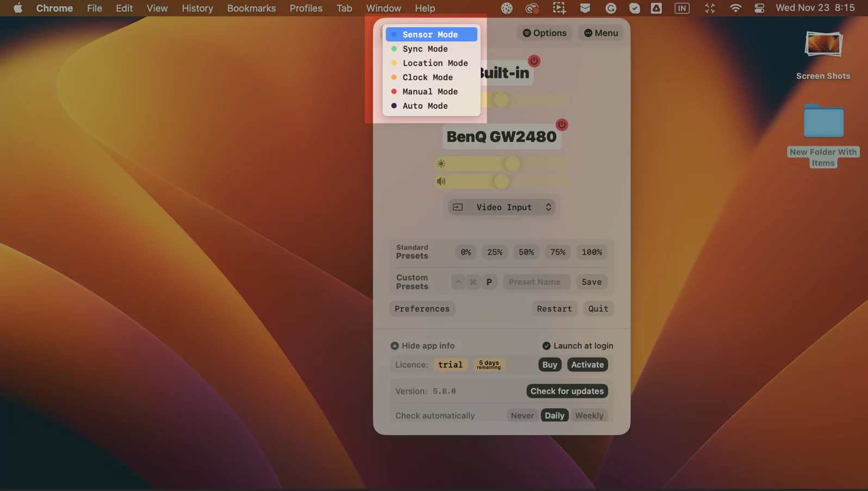The width and height of the screenshot is (868, 491).
Task: Click the aperture wheel menu bar icon
Action: 507,8
